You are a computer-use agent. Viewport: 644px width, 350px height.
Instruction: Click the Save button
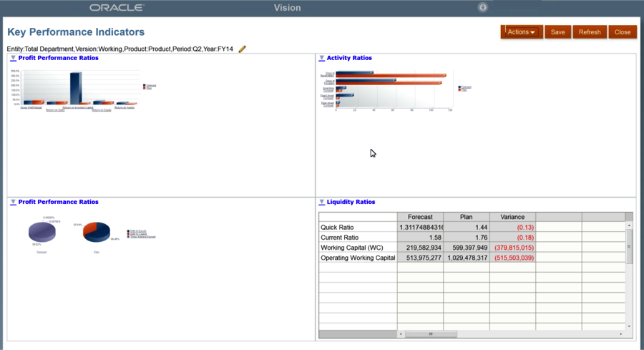pyautogui.click(x=557, y=32)
